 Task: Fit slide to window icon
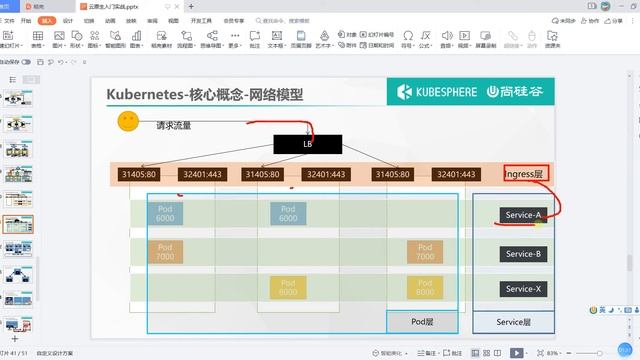(x=540, y=353)
